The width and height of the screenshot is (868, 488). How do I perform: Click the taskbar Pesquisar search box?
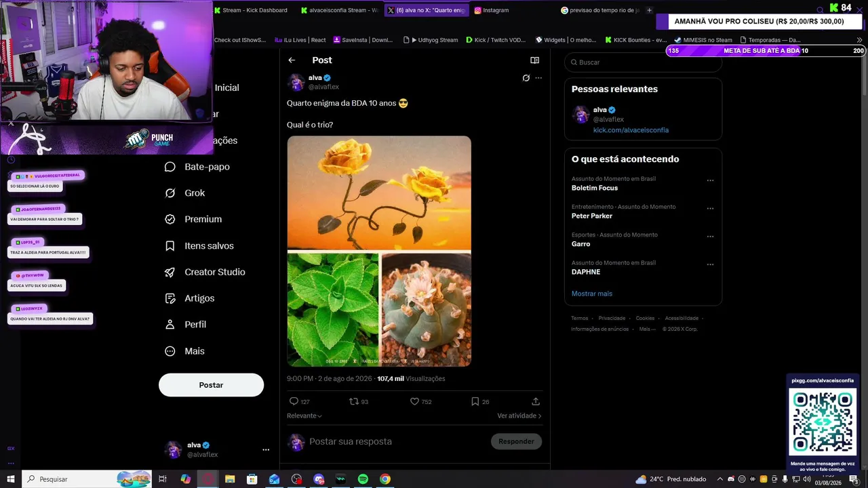[87, 479]
